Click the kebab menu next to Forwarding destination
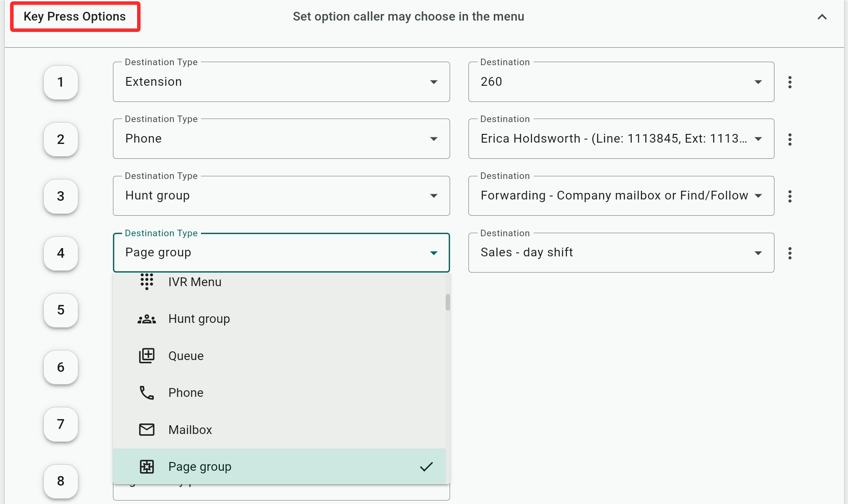 coord(790,196)
